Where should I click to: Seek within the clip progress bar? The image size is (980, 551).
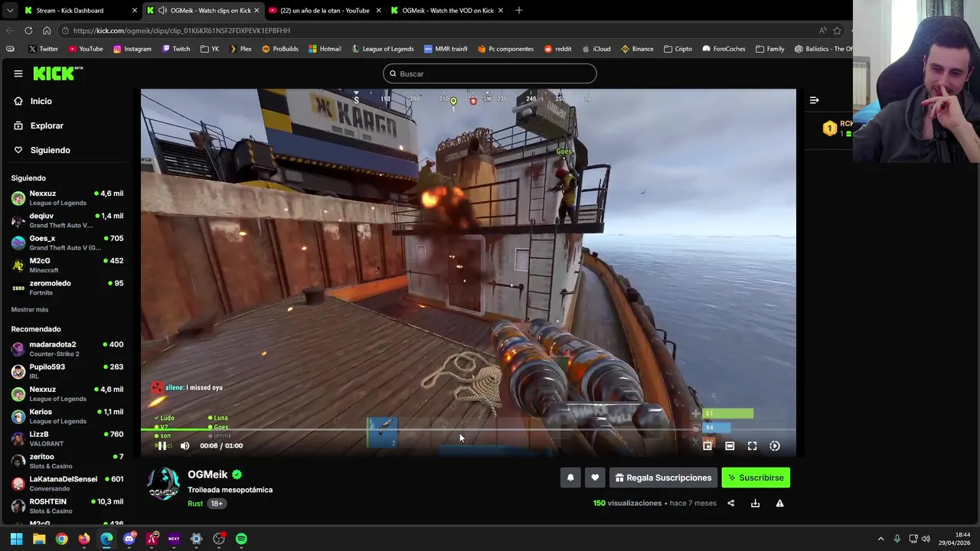[x=468, y=429]
